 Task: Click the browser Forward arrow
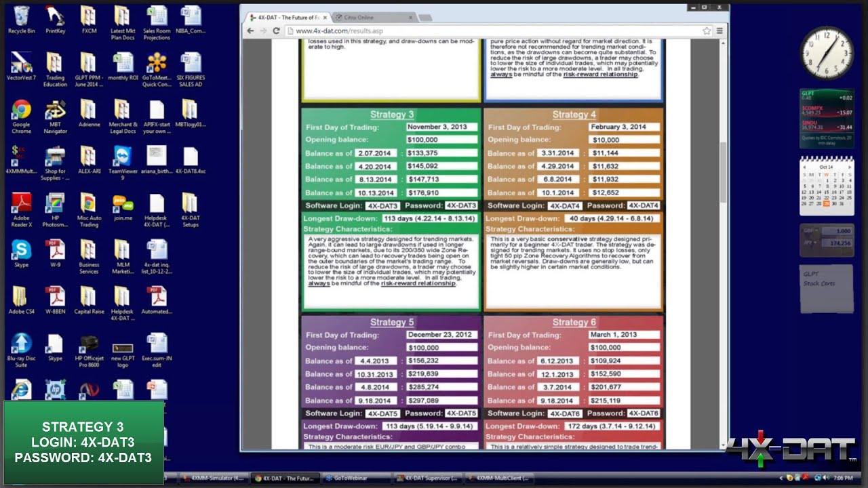click(263, 30)
